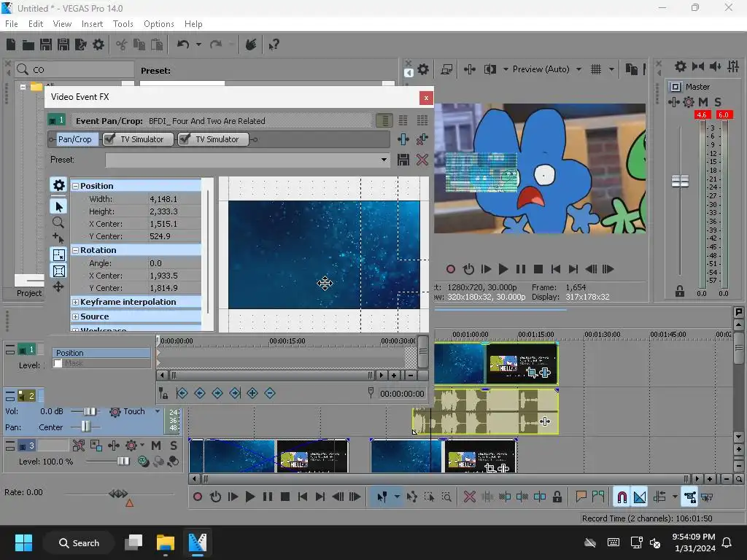Open a project with the folder icon

(x=28, y=44)
